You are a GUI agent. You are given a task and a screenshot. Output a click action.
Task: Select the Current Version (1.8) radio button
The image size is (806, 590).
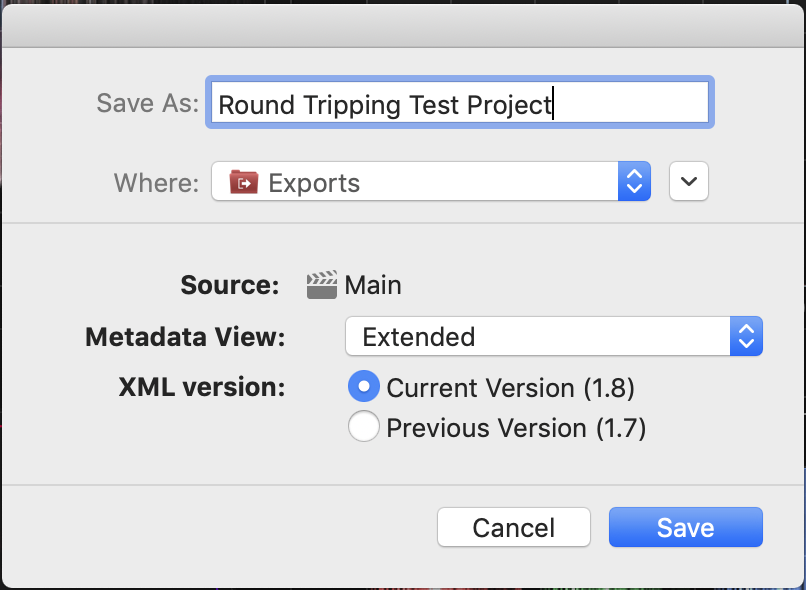point(363,387)
